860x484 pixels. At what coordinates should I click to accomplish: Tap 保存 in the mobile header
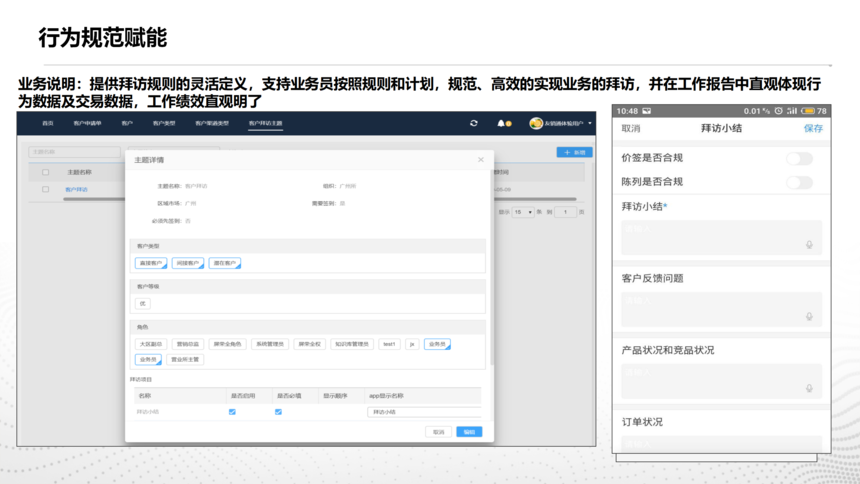(813, 129)
